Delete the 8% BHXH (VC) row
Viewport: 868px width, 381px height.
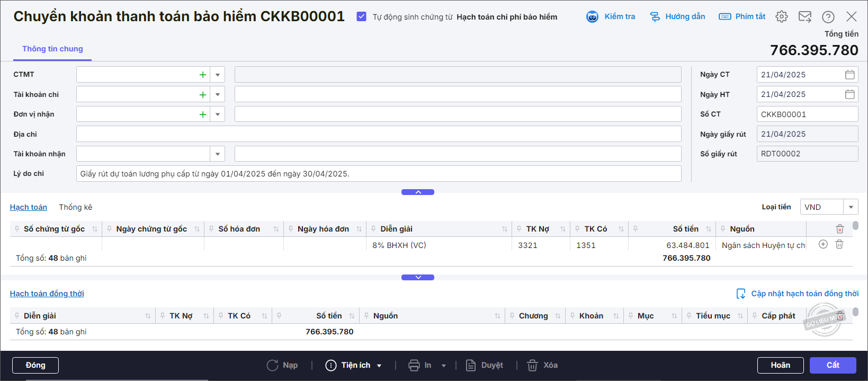coord(839,244)
